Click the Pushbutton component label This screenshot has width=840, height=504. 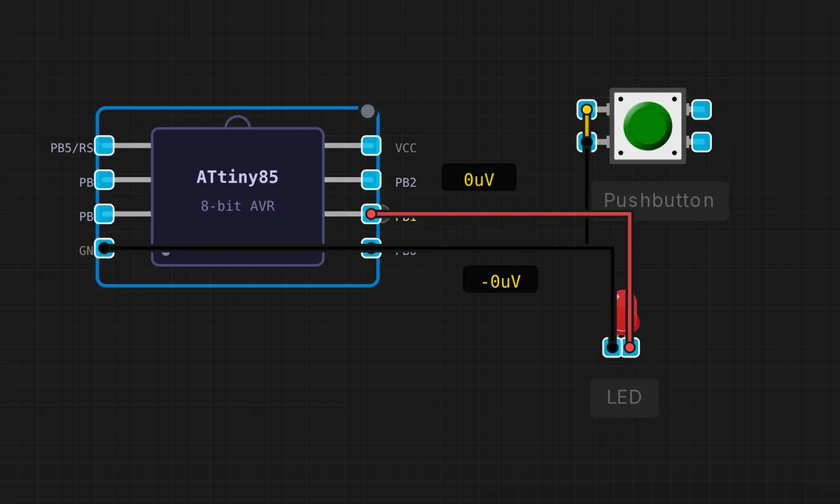pyautogui.click(x=659, y=200)
